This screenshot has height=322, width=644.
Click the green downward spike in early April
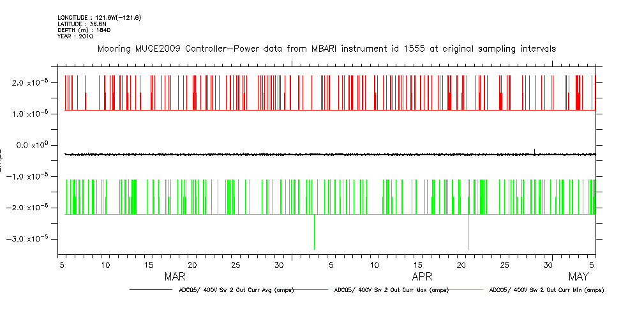[314, 233]
